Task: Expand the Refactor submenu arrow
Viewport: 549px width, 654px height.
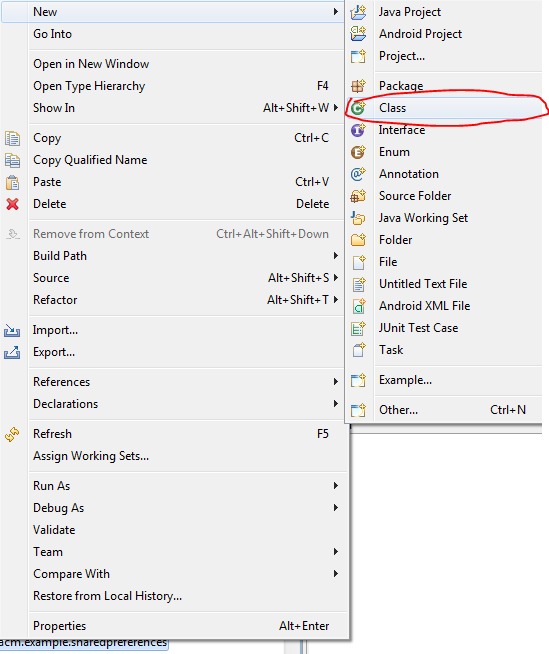Action: pyautogui.click(x=335, y=299)
